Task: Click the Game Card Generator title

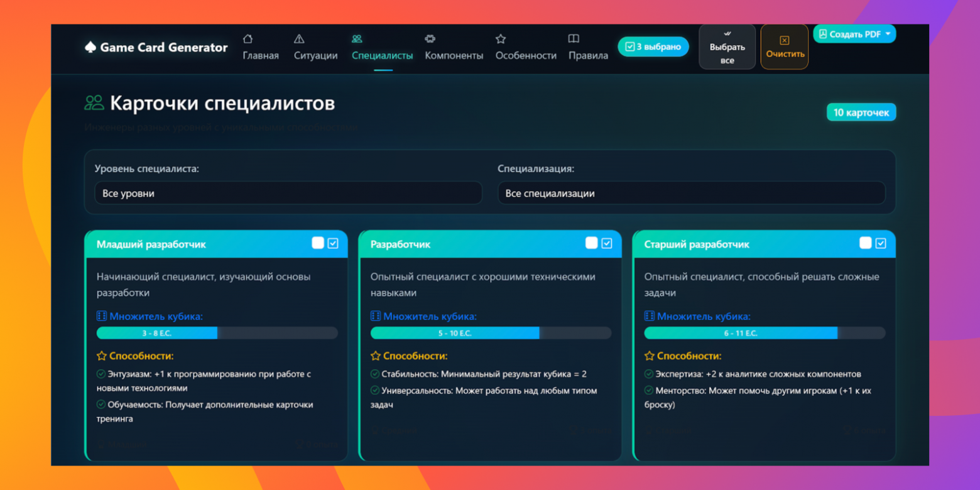Action: (164, 47)
